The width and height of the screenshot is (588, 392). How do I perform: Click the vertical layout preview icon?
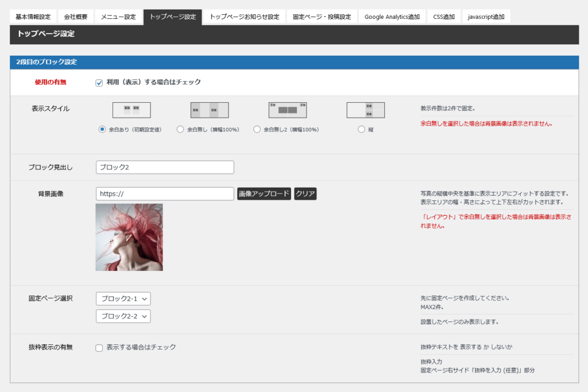coord(365,110)
